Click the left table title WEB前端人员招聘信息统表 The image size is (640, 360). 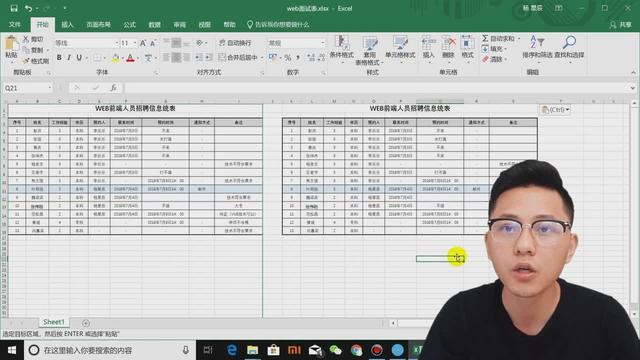(135, 109)
